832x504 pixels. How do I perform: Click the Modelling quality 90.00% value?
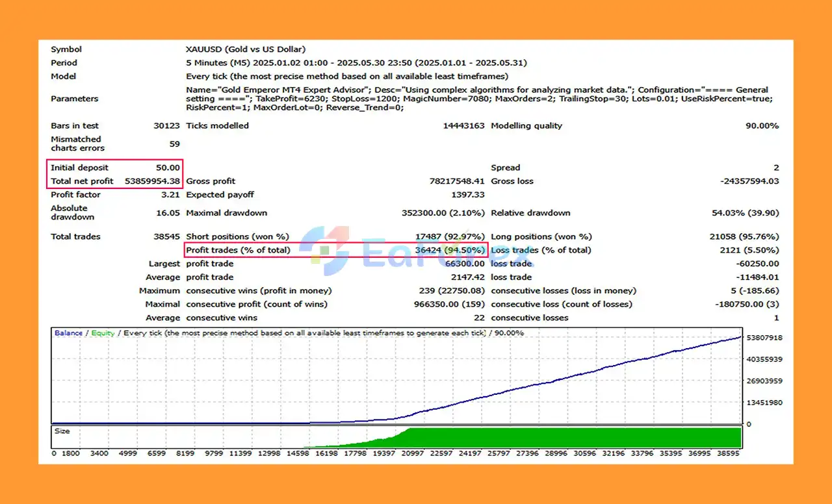coord(762,126)
